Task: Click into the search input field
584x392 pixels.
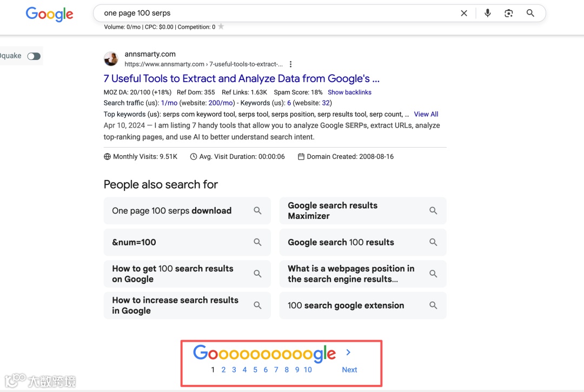Action: 276,14
